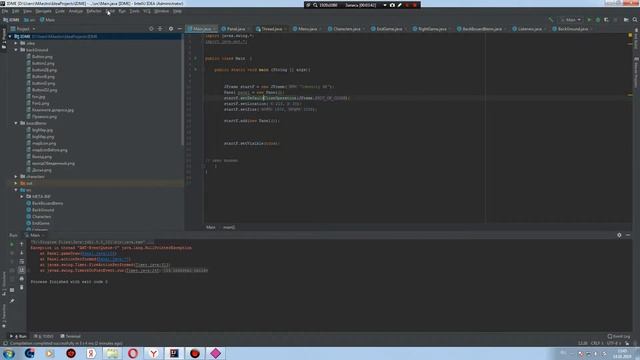
Task: Follow first Panel.java stack trace link
Action: click(x=98, y=253)
